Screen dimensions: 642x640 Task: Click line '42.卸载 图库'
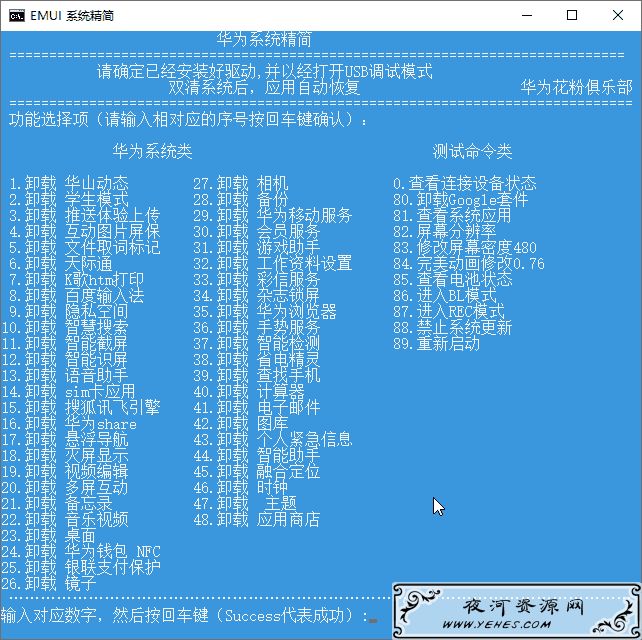coord(241,423)
